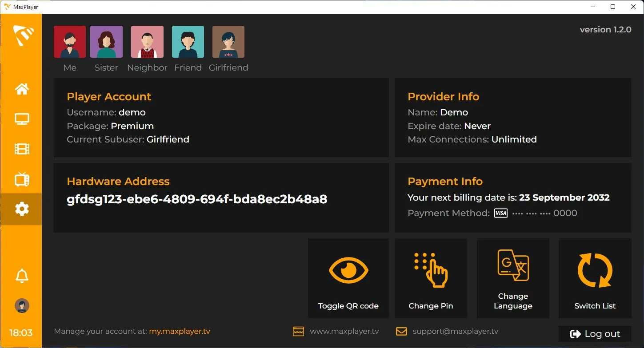Open the Change Language tile
Screen dimensions: 644x348
(513, 278)
